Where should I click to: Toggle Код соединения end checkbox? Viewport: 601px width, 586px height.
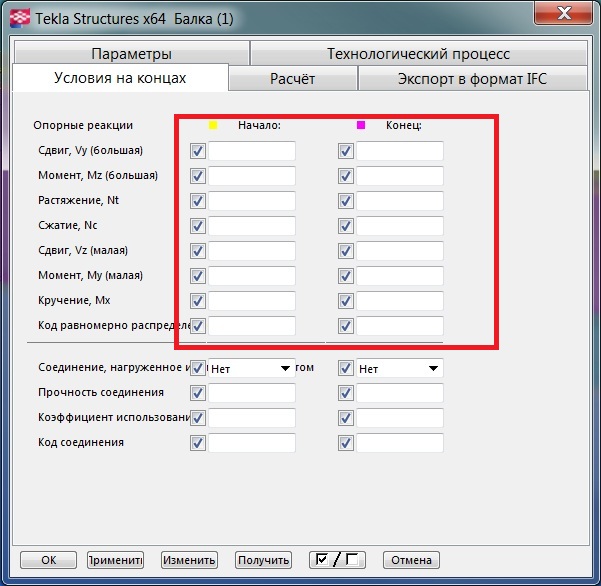[x=346, y=443]
